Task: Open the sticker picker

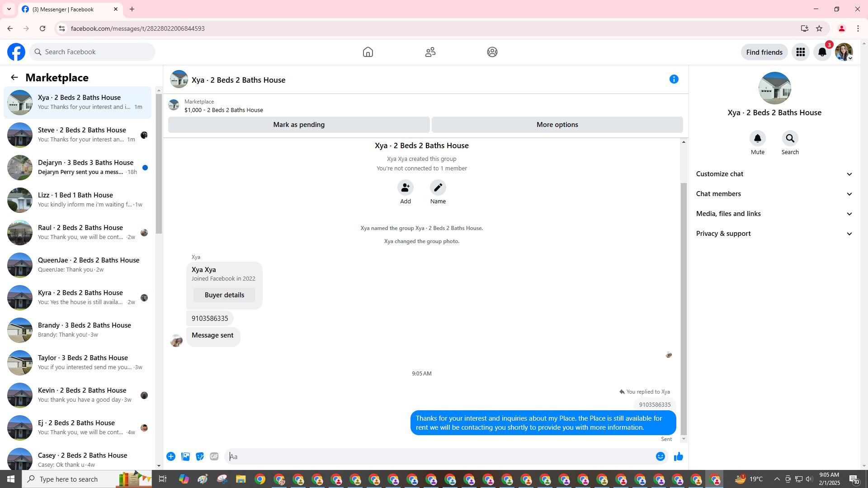Action: pyautogui.click(x=200, y=457)
